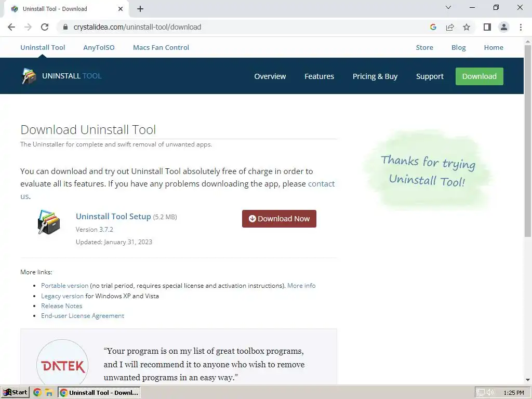Follow the contact us link

pyautogui.click(x=321, y=183)
